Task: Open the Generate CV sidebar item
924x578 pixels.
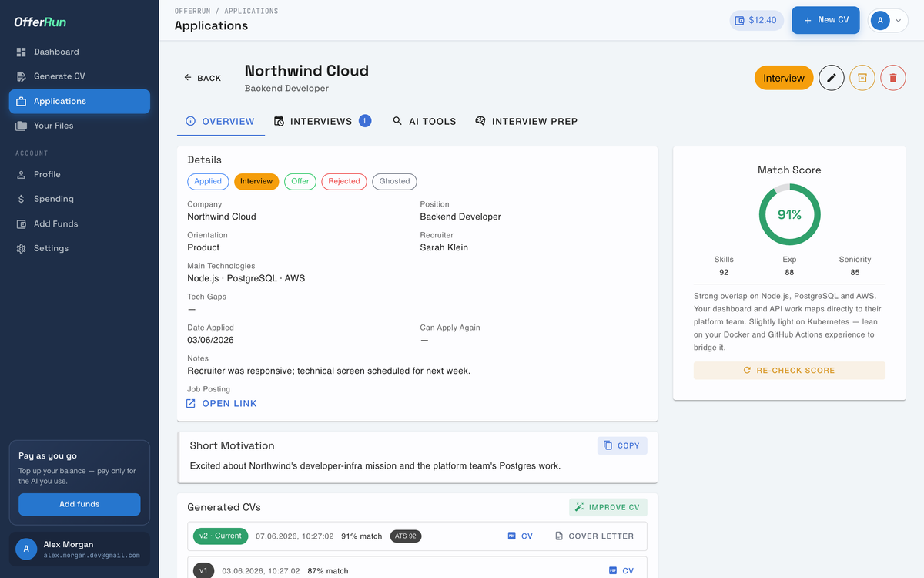Action: (x=79, y=76)
